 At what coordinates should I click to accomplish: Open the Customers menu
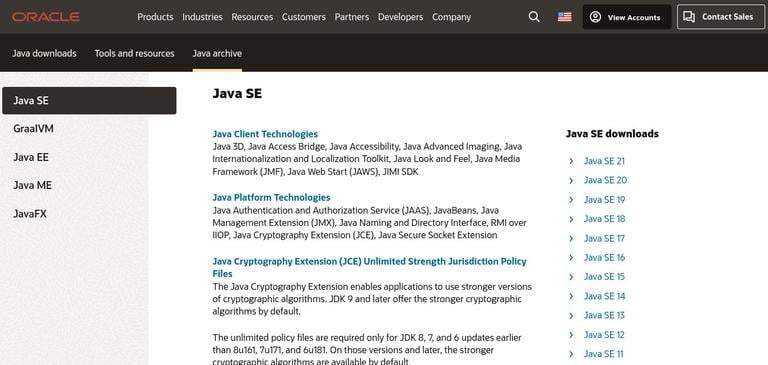[304, 17]
